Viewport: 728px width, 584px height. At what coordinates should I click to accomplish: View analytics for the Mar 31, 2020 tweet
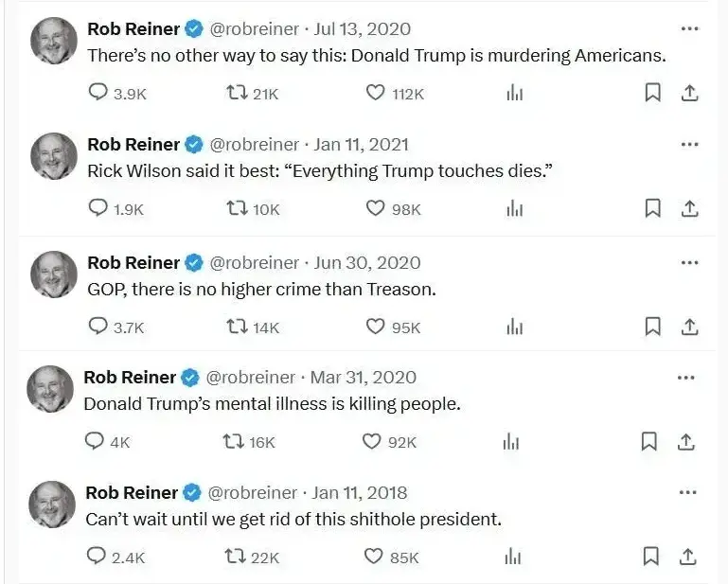511,442
